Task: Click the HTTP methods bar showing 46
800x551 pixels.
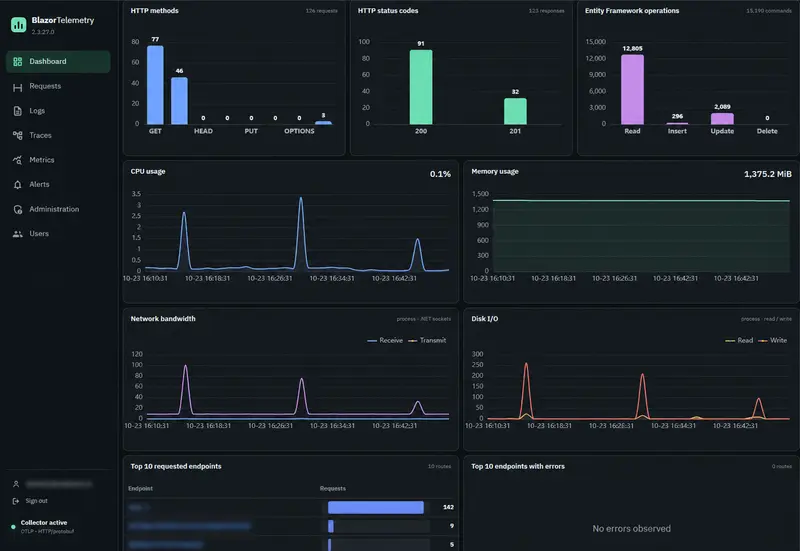Action: (179, 101)
